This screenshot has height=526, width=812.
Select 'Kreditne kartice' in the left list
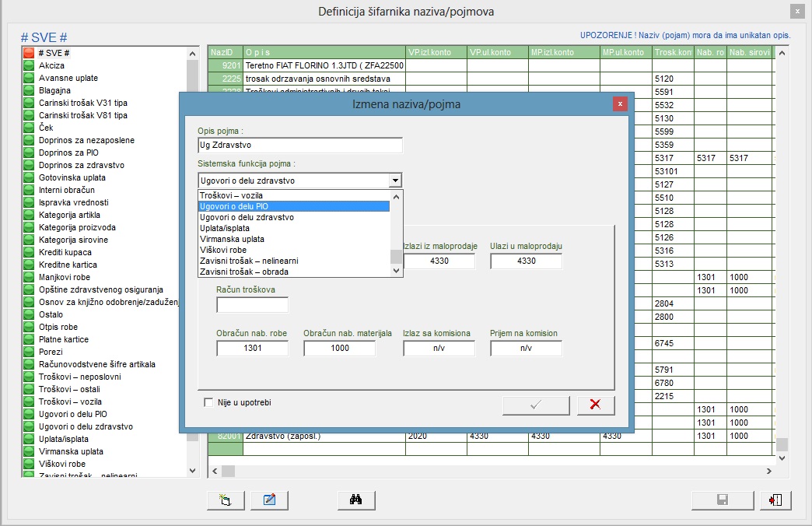(68, 265)
